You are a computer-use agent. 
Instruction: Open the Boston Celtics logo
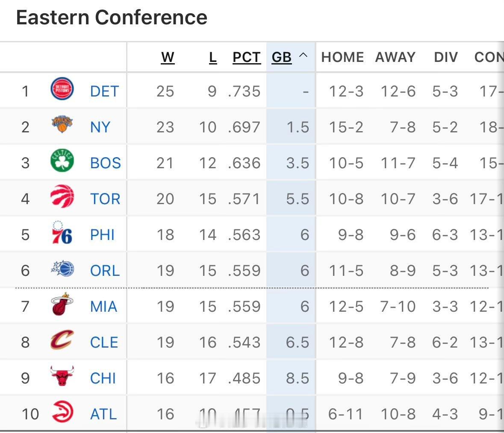tap(62, 161)
